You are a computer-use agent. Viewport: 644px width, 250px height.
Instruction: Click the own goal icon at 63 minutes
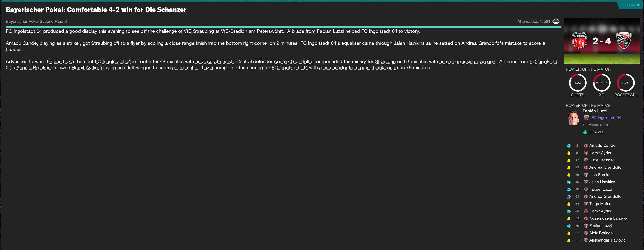click(x=569, y=197)
